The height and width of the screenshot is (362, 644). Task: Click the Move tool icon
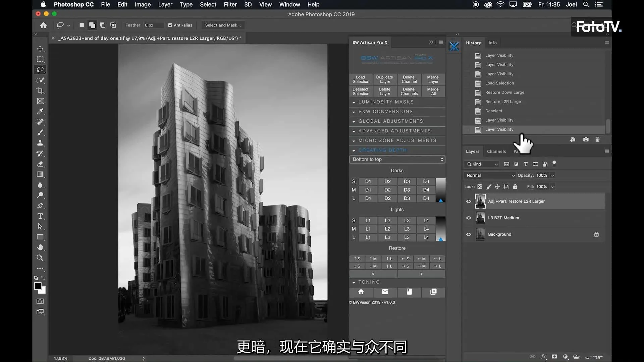[40, 49]
